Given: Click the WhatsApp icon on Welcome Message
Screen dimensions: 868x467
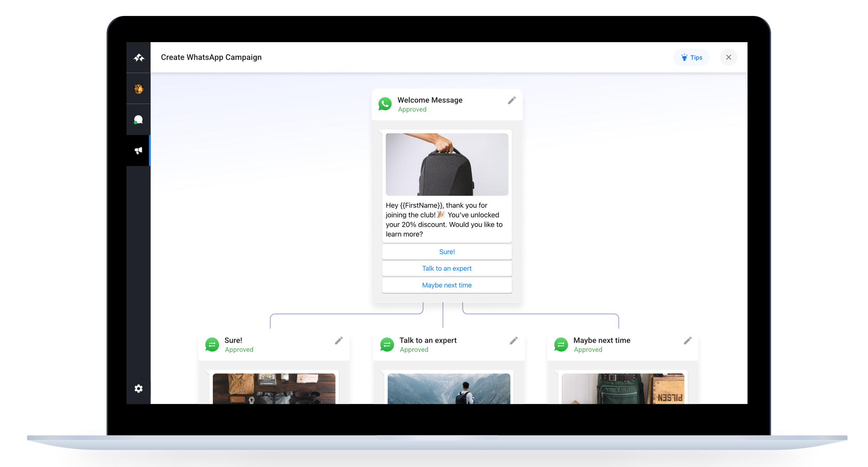Looking at the screenshot, I should coord(385,104).
